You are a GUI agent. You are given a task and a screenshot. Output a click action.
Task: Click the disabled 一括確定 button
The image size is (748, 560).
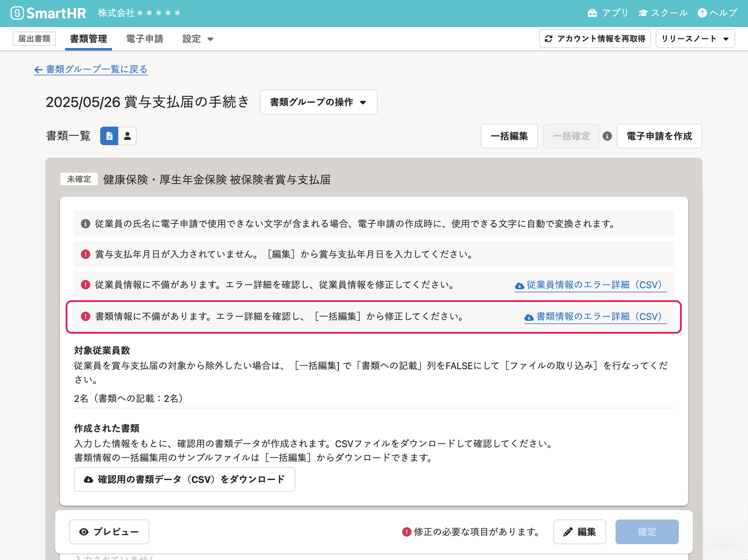coord(571,136)
